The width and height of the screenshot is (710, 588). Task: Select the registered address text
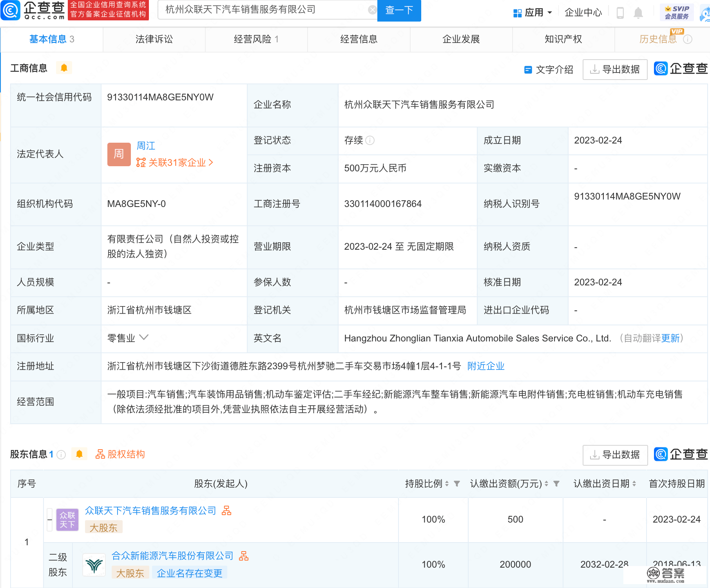tap(284, 366)
